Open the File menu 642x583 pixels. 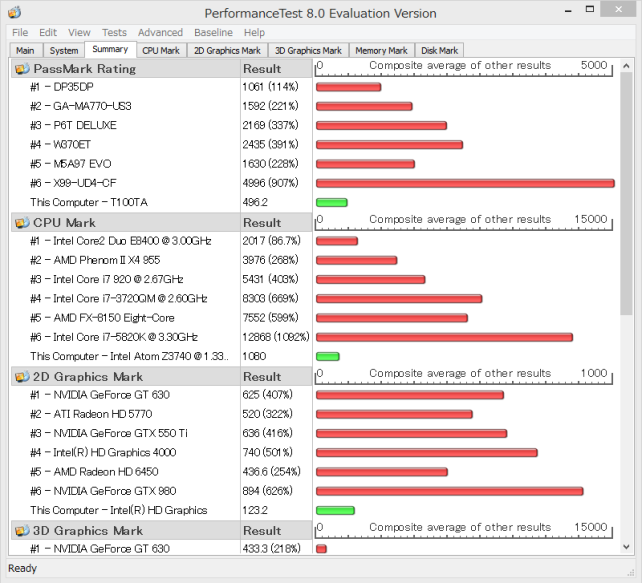pyautogui.click(x=20, y=32)
